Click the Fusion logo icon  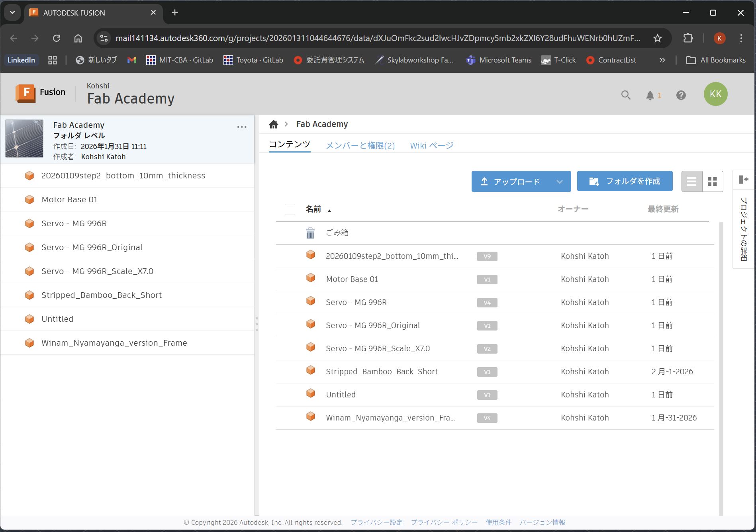click(25, 92)
